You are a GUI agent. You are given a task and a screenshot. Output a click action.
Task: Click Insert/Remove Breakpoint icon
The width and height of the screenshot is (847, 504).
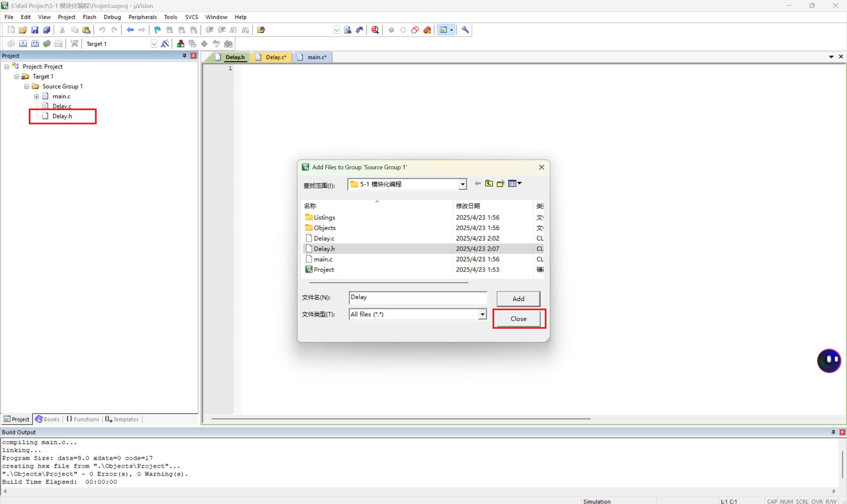(x=391, y=30)
